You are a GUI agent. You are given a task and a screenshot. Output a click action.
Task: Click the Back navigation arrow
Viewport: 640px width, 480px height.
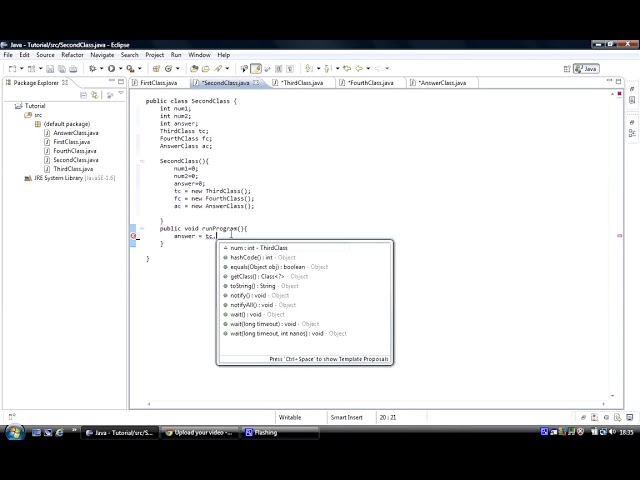(359, 69)
